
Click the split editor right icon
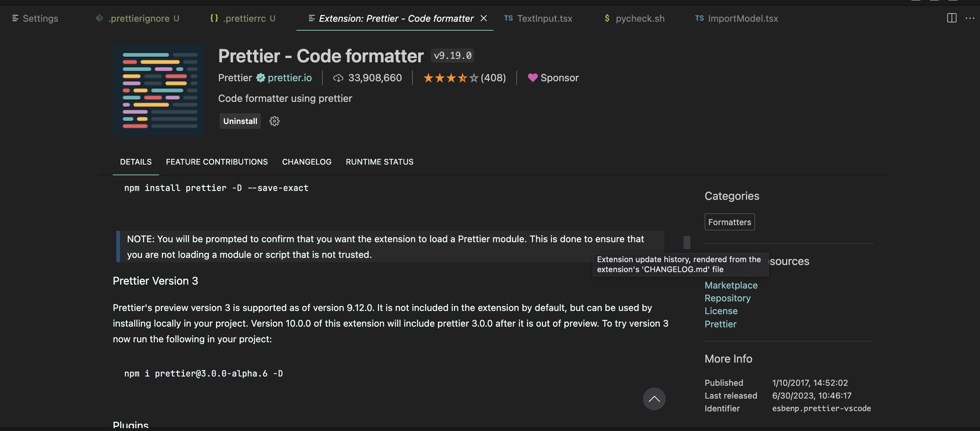[x=952, y=18]
